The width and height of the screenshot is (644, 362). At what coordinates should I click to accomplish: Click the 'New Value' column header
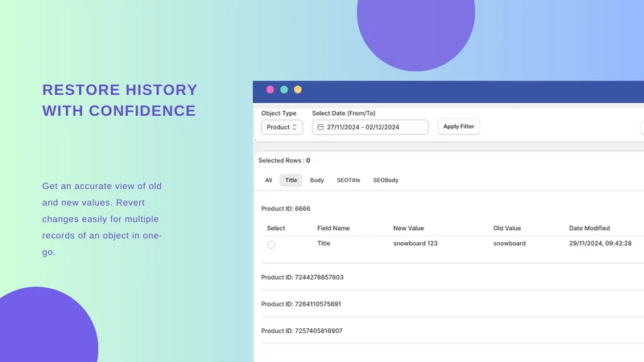(408, 228)
